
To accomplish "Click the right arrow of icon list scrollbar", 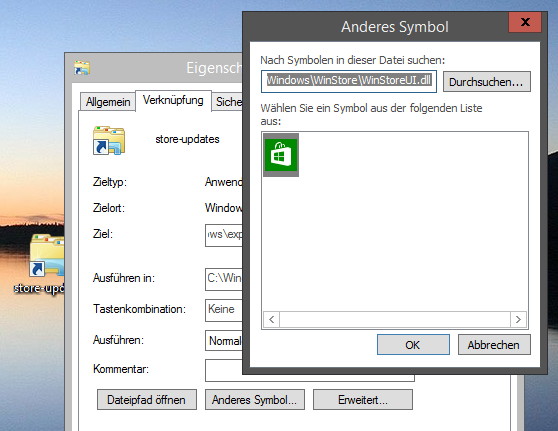I will point(518,319).
